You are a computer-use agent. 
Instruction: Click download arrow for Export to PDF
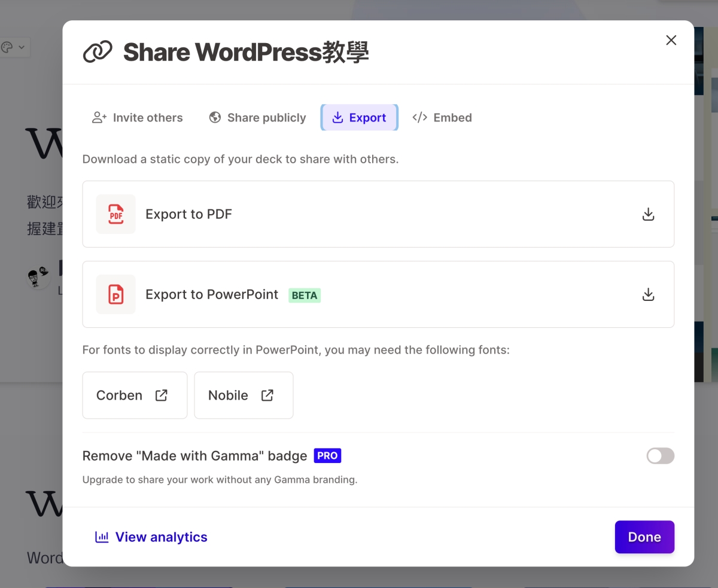click(648, 214)
